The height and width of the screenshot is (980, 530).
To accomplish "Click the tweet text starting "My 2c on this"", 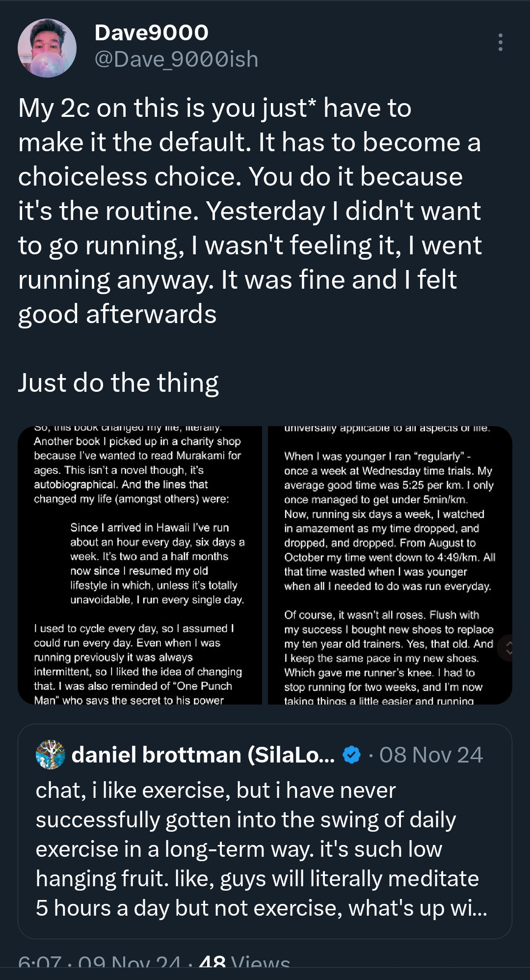I will 249,211.
